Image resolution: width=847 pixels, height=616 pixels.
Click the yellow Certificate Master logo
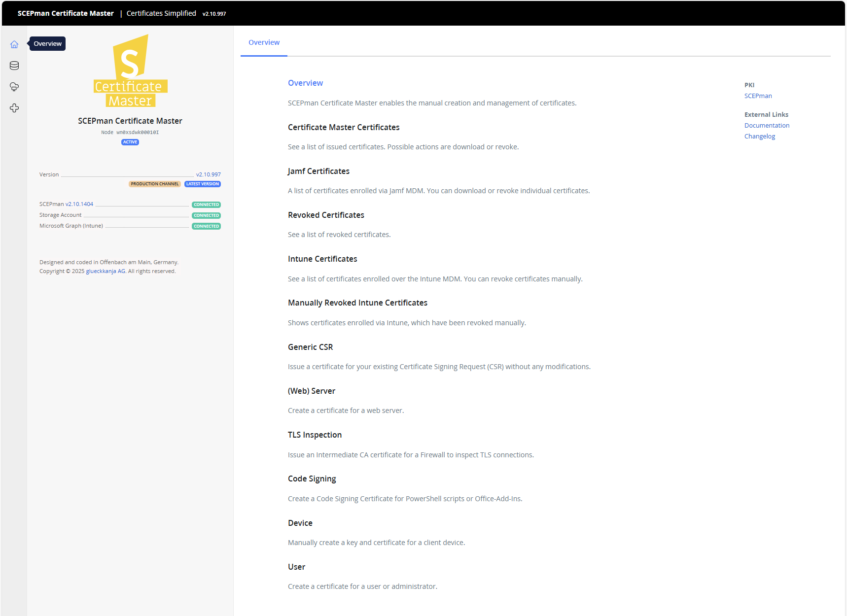130,71
